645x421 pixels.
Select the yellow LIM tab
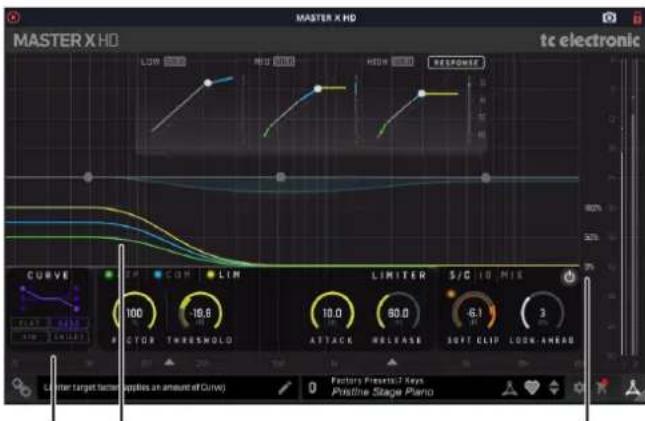[x=224, y=275]
